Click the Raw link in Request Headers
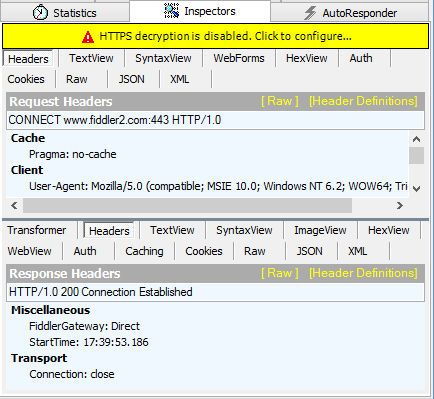434x399 pixels. tap(280, 101)
